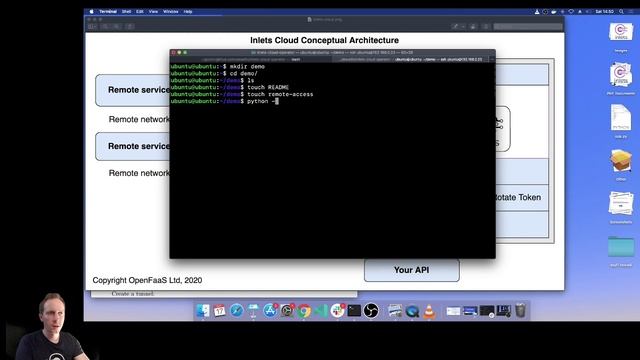Open OBS Studio from the Dock
This screenshot has height=360, width=640.
[x=371, y=311]
